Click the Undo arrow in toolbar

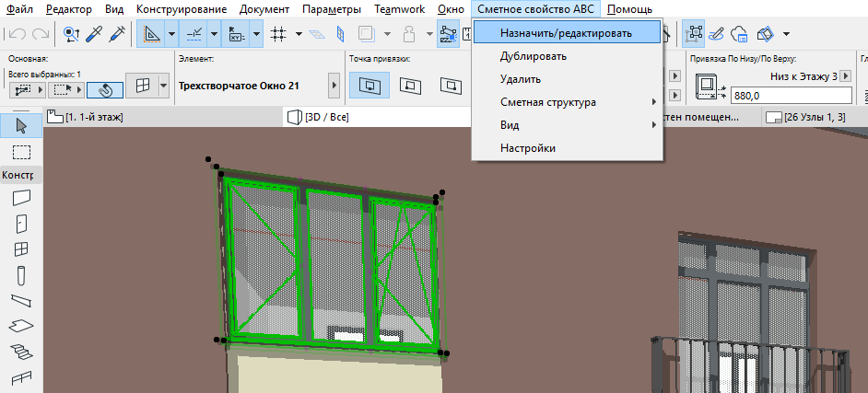click(x=18, y=34)
